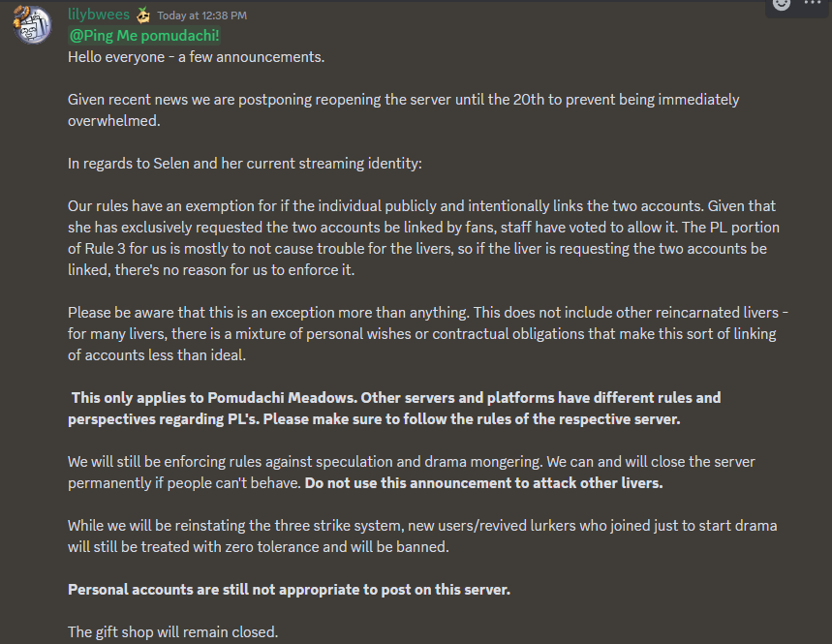This screenshot has width=832, height=644.
Task: Click the Add Reaction smiley icon
Action: coord(781,4)
